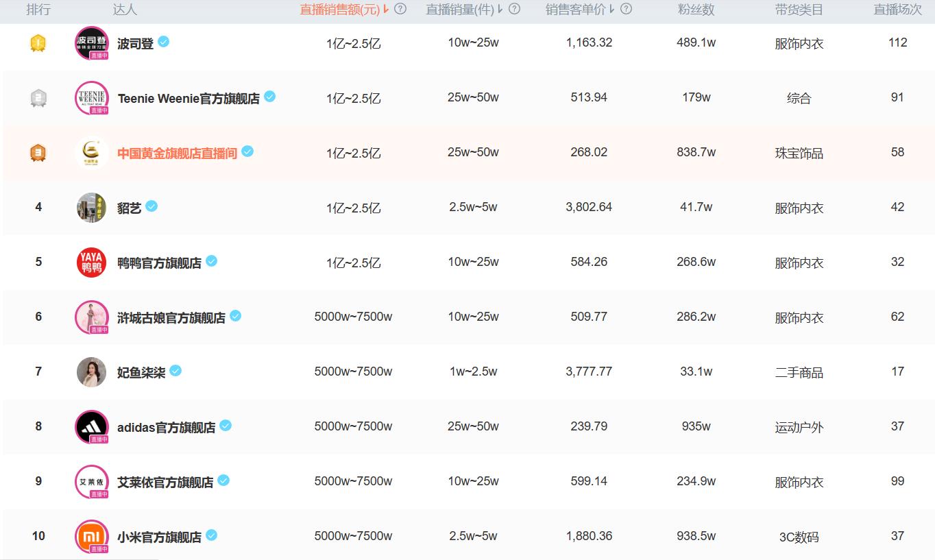Open 鸭鸭官方旗舰店 name link
The image size is (935, 560).
point(159,263)
